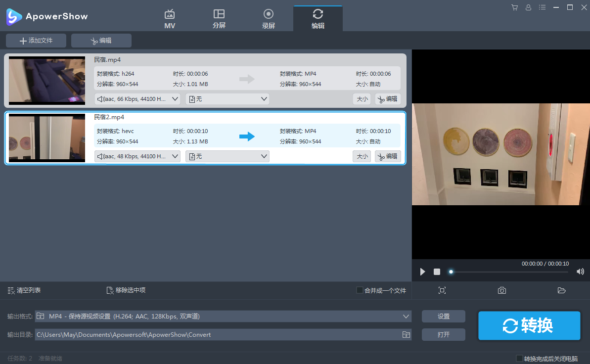
Task: Mute the preview volume speaker icon
Action: [x=580, y=272]
